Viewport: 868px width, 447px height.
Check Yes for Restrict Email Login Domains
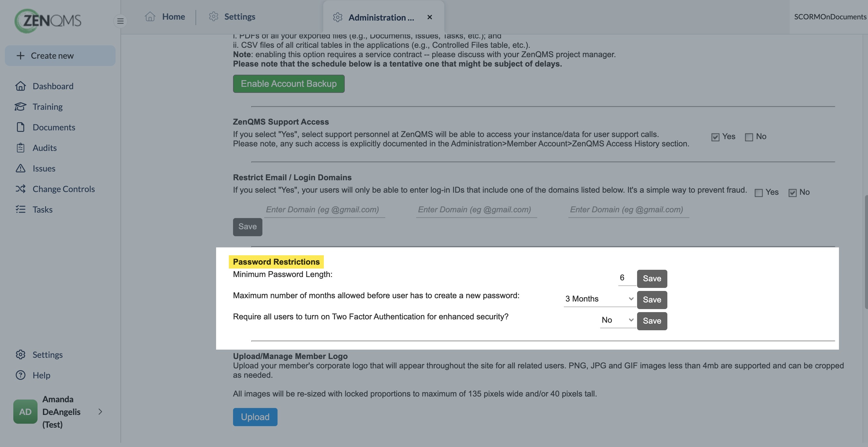(758, 193)
